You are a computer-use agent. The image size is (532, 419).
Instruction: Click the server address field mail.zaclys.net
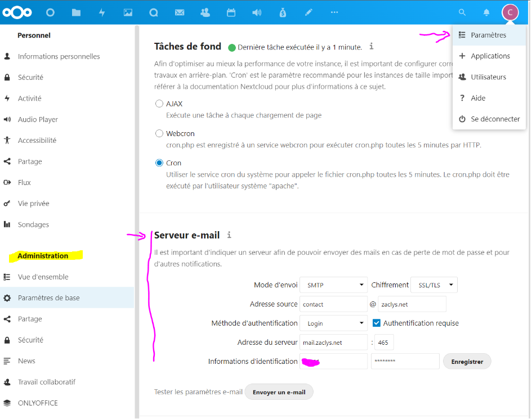coord(333,343)
